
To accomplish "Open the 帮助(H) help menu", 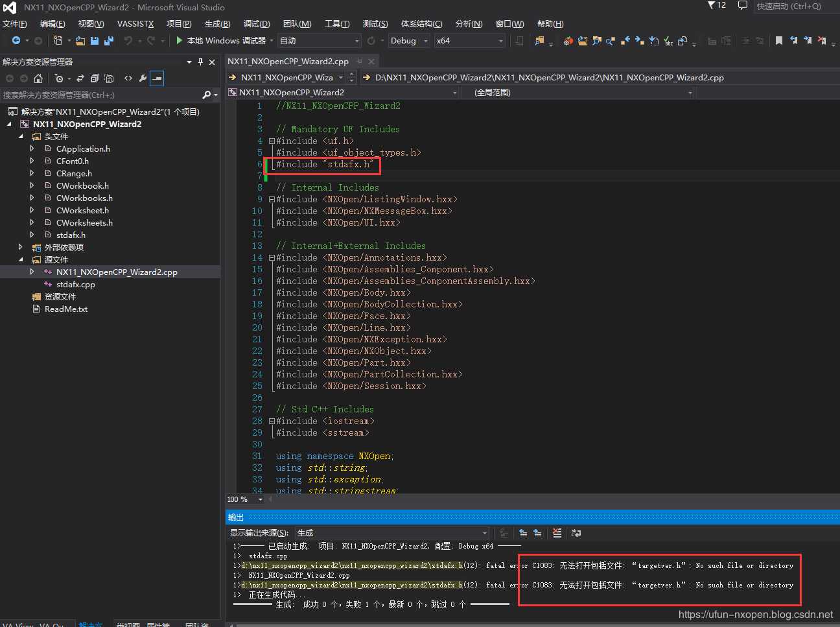I will 550,23.
